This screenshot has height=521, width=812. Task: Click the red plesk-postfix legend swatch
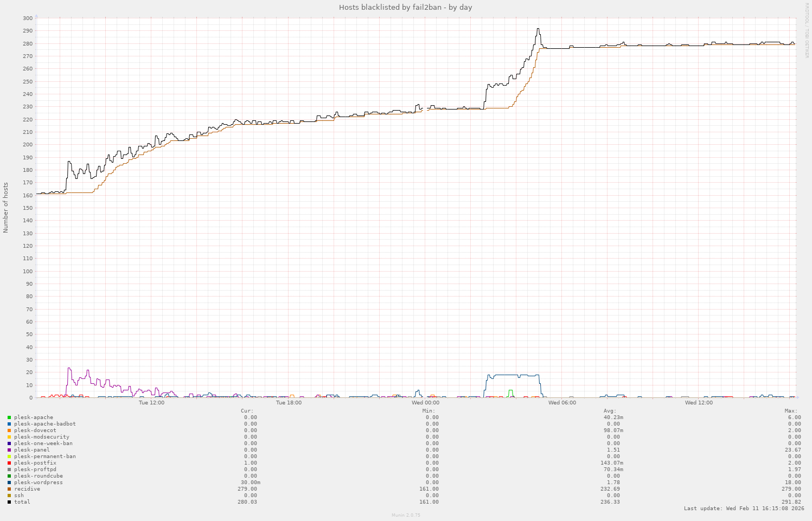tap(9, 463)
